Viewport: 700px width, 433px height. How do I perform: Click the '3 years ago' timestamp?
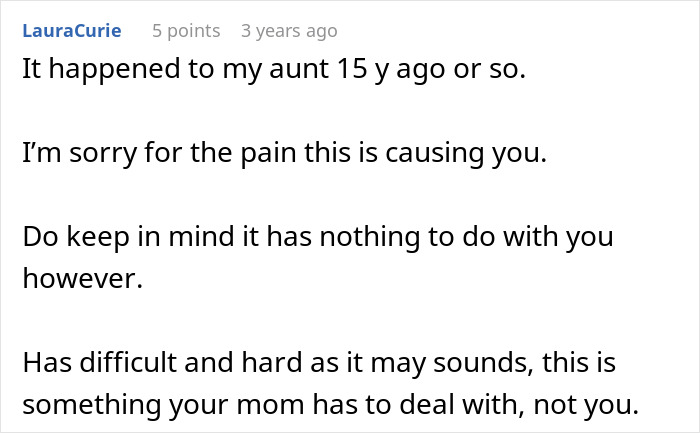(289, 31)
